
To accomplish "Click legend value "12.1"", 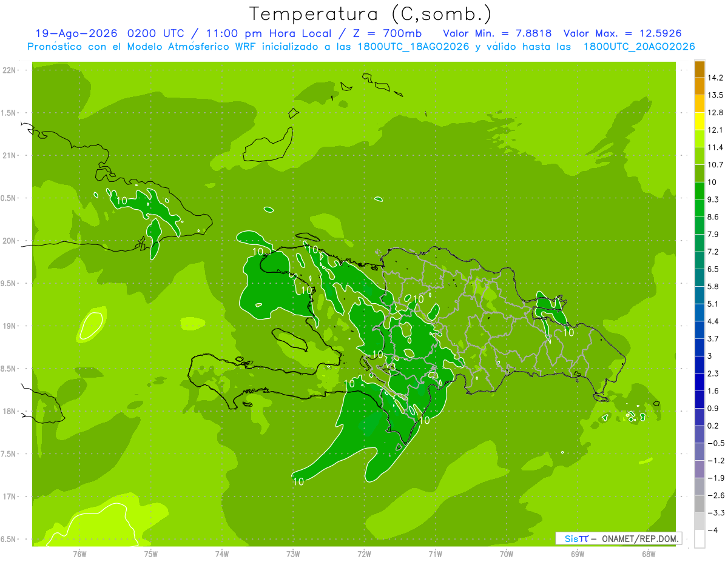I will (x=715, y=130).
